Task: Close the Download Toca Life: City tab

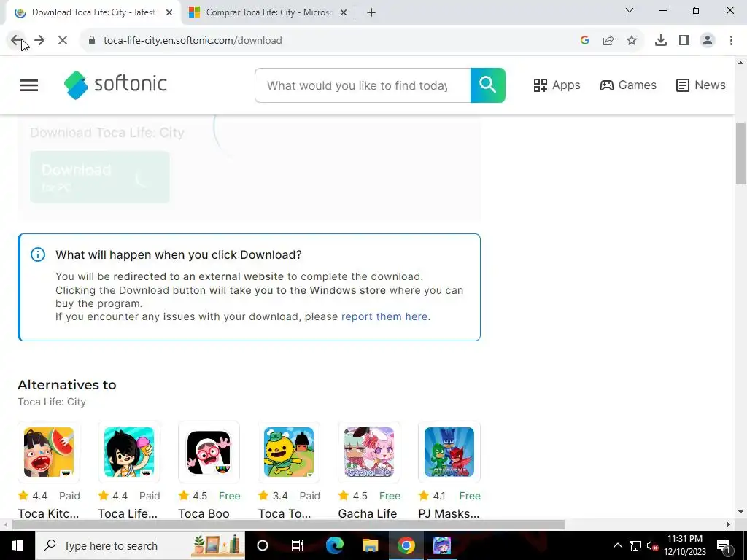Action: tap(169, 12)
